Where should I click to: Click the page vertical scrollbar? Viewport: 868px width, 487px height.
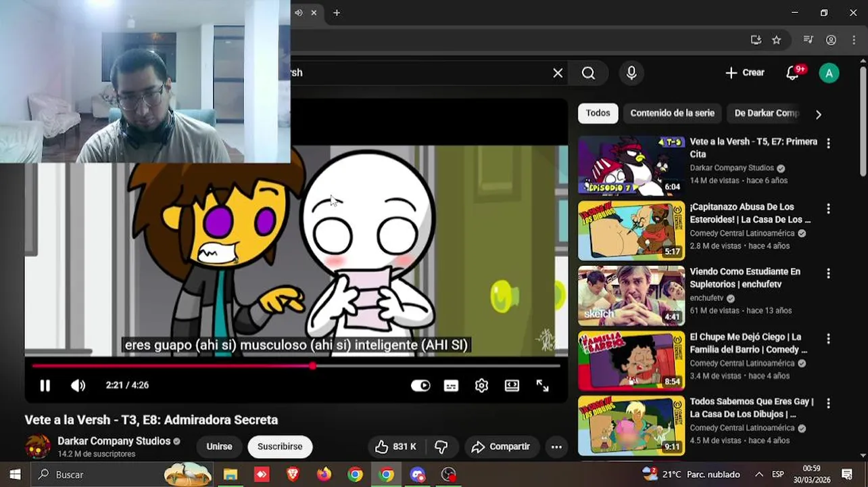[x=863, y=122]
